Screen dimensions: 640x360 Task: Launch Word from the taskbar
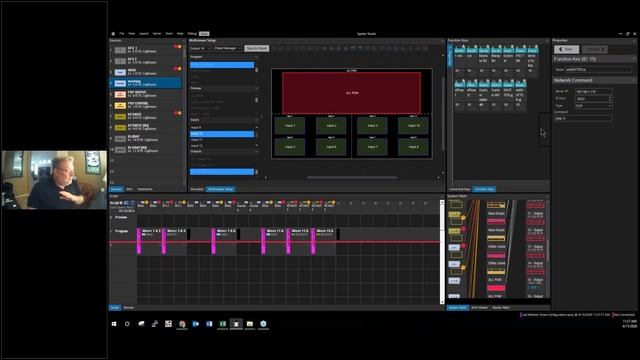pos(209,324)
